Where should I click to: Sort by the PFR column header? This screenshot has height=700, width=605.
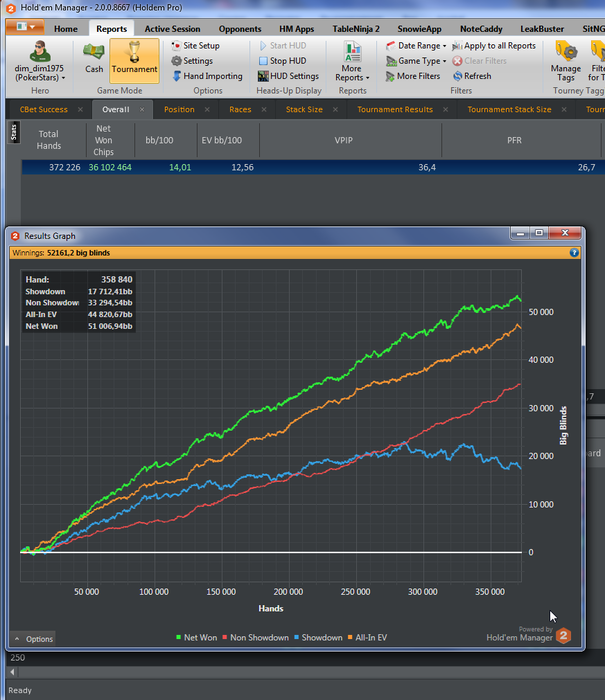[521, 140]
